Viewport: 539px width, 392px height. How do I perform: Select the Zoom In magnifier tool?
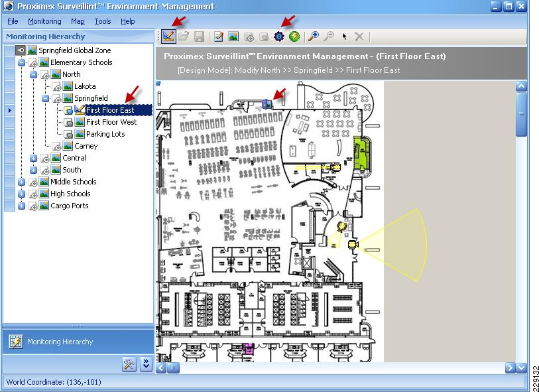(313, 36)
